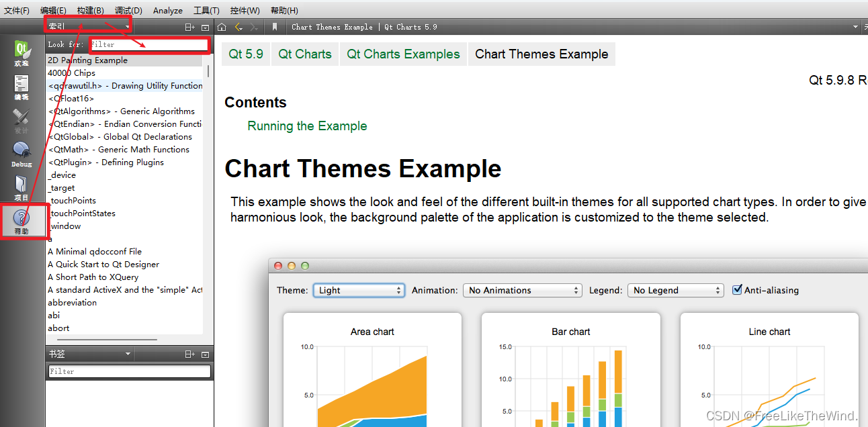
Task: Toggle Anti-aliasing checkbox in example image
Action: pyautogui.click(x=738, y=290)
